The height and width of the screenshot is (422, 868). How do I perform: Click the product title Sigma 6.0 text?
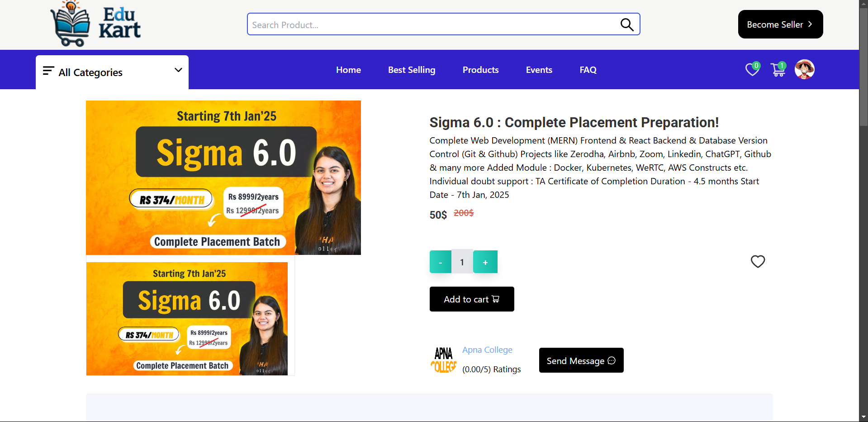[574, 122]
